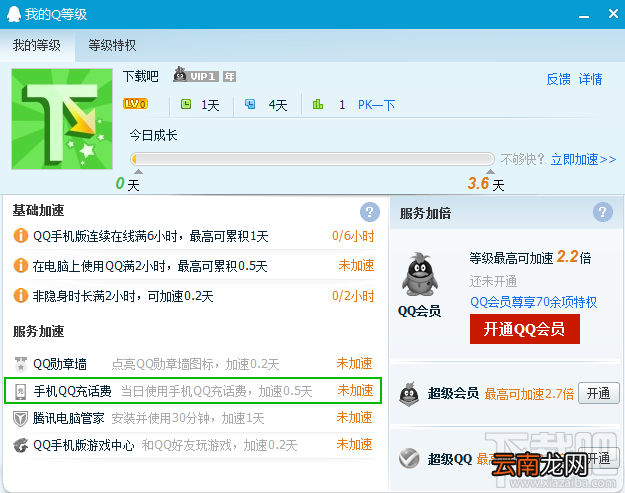Image resolution: width=625 pixels, height=493 pixels.
Task: Click 最高可加速2.7倍 text
Action: pyautogui.click(x=529, y=394)
